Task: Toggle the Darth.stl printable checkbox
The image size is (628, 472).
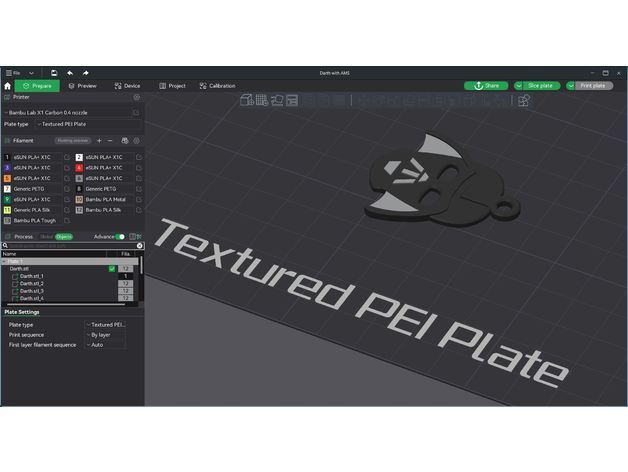Action: tap(112, 269)
